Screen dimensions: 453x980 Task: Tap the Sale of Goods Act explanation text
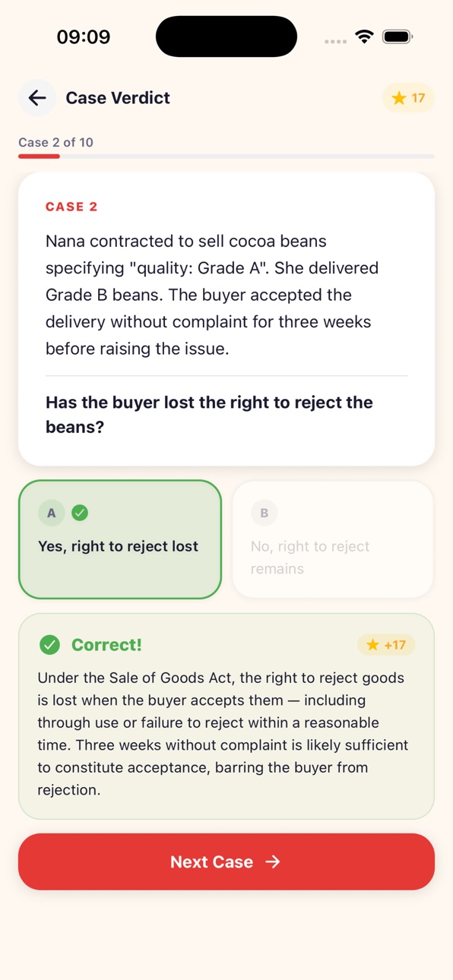tap(223, 734)
